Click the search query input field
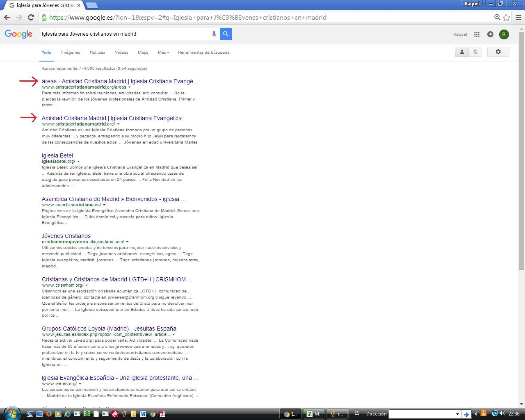The image size is (525, 420). click(x=125, y=34)
